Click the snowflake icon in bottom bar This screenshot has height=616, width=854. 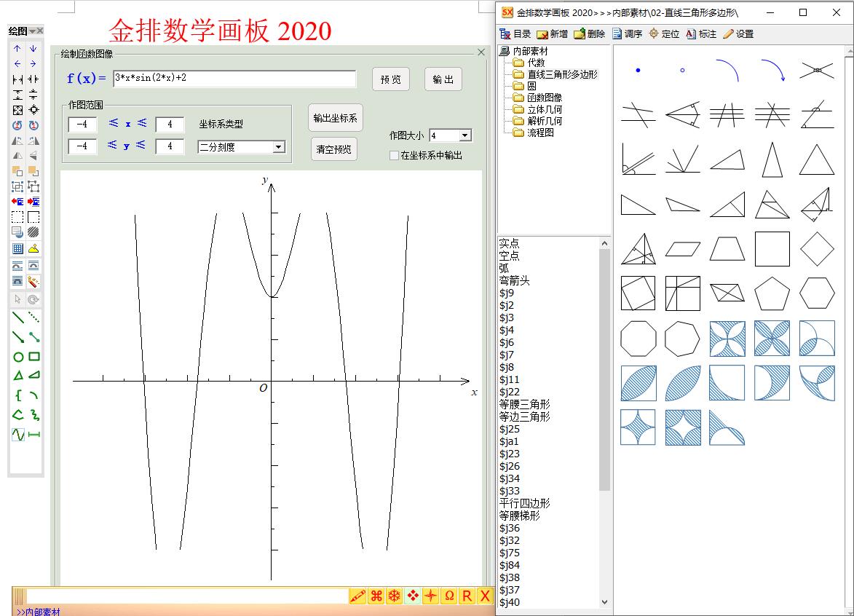[x=394, y=596]
